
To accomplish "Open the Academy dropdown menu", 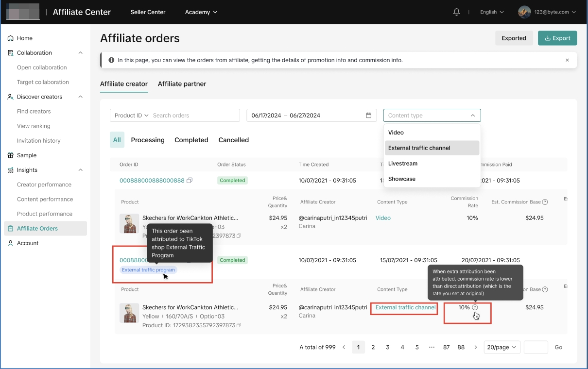I will (201, 12).
